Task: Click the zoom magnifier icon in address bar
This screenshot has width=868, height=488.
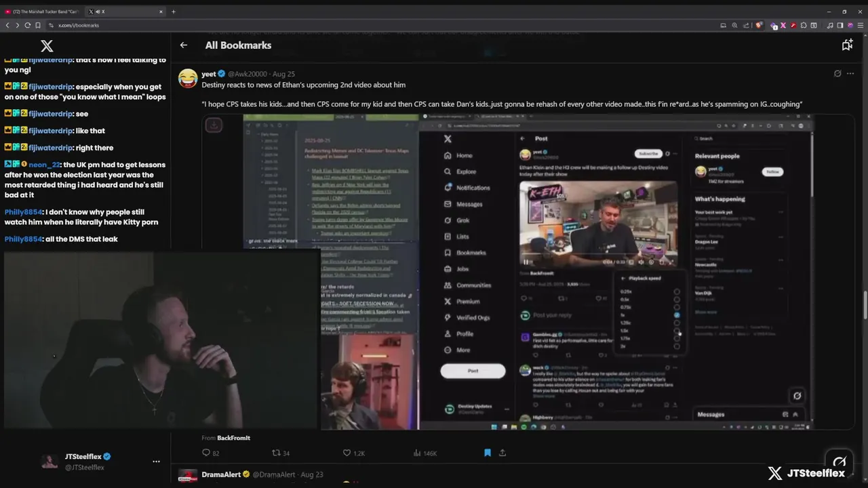Action: coord(734,25)
